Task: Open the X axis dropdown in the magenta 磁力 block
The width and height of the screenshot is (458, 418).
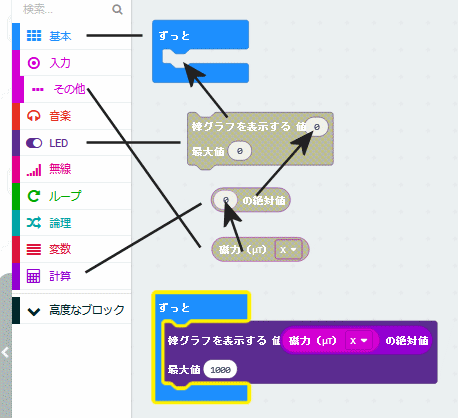Action: coord(359,341)
